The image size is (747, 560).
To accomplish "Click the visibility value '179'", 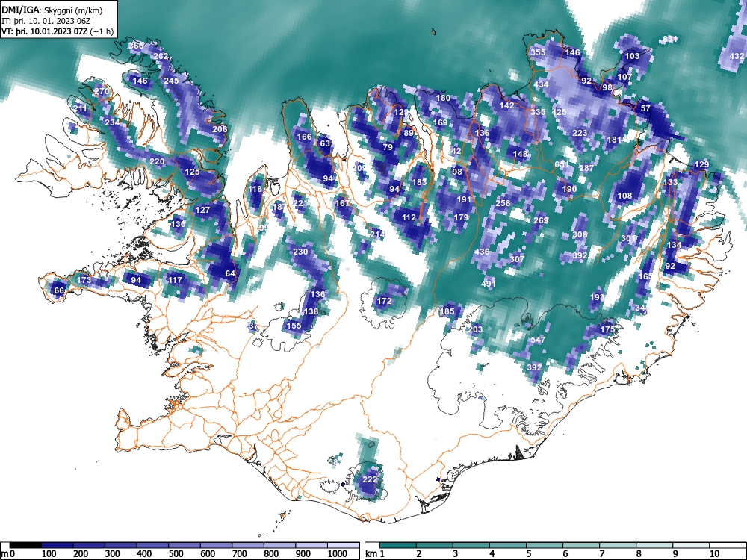I will pyautogui.click(x=461, y=217).
